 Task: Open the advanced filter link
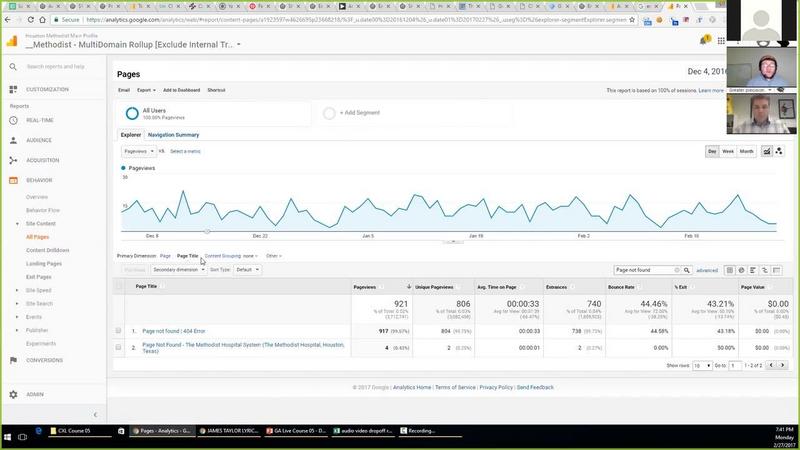click(x=707, y=270)
